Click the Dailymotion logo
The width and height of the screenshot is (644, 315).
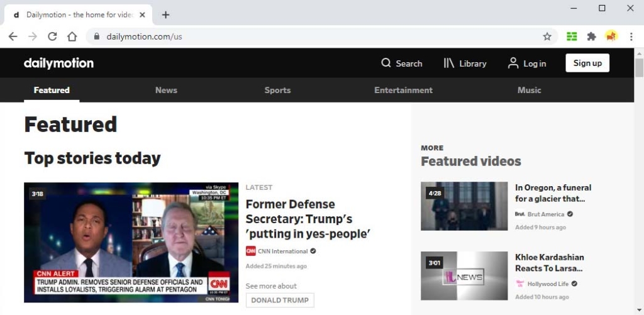pos(58,64)
